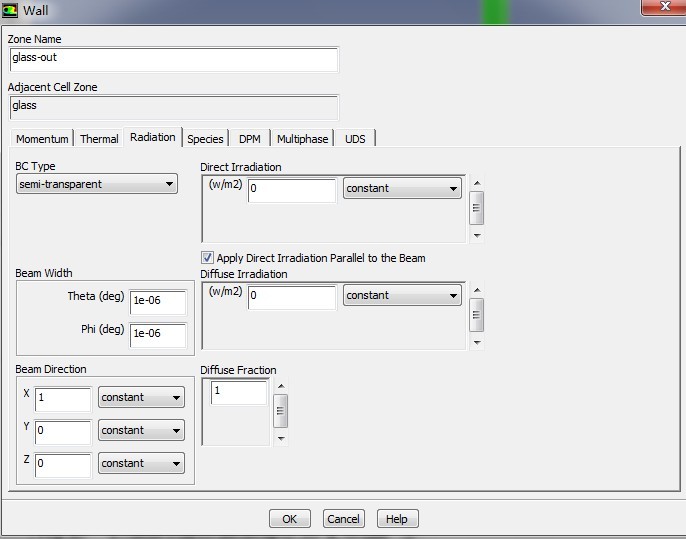Screen dimensions: 686x539
Task: Open the Species tab
Action: 205,139
